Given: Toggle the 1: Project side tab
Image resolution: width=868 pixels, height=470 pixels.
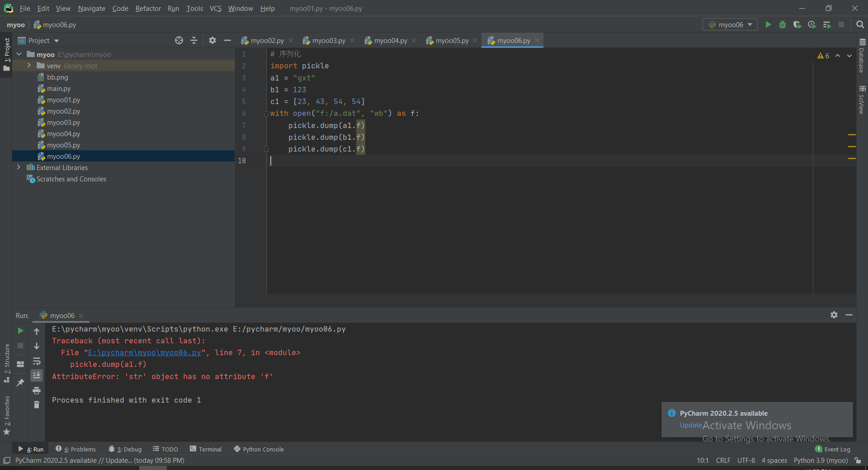Looking at the screenshot, I should [x=7, y=54].
